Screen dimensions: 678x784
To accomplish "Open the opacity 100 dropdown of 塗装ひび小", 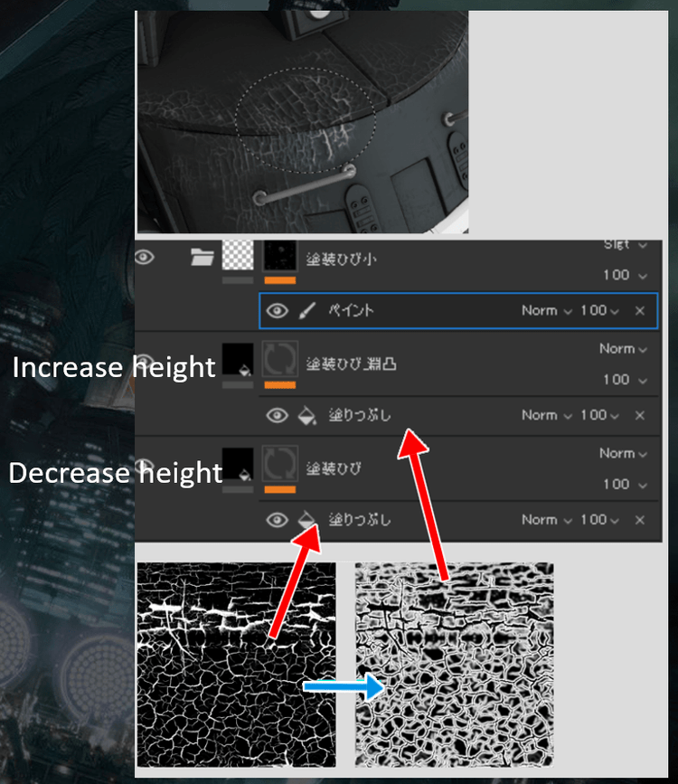I will point(625,275).
